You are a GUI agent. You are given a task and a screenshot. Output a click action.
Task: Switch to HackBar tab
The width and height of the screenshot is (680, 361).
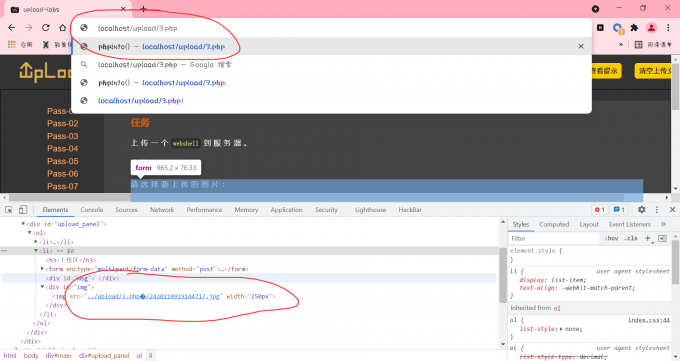[410, 210]
